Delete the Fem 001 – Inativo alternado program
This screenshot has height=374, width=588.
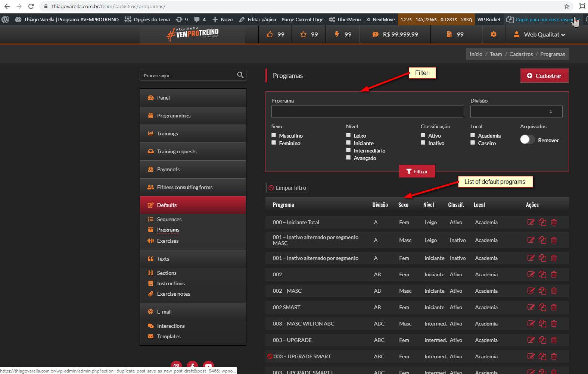tap(554, 258)
